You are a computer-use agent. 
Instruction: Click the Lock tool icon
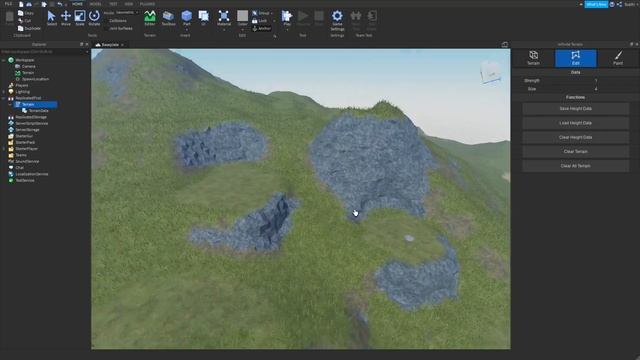[x=255, y=21]
